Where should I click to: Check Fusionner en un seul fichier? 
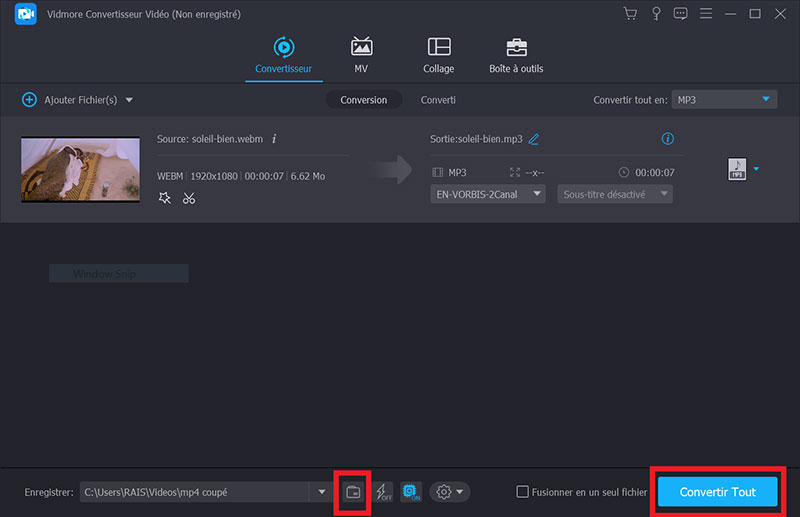pos(522,492)
